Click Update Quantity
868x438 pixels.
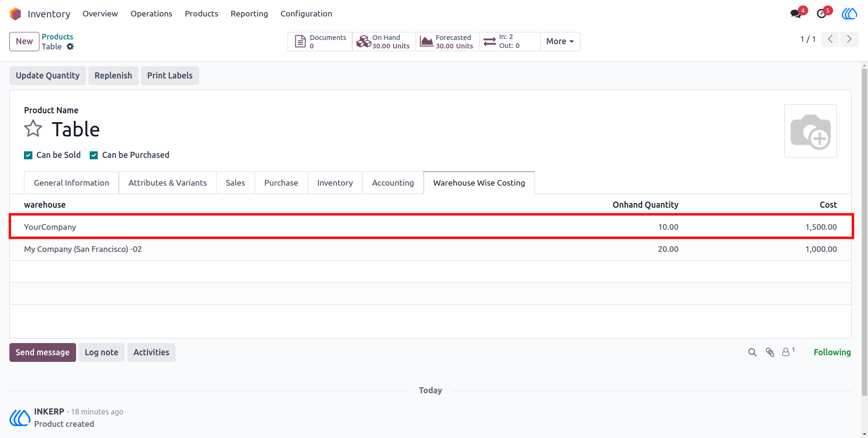click(x=47, y=76)
